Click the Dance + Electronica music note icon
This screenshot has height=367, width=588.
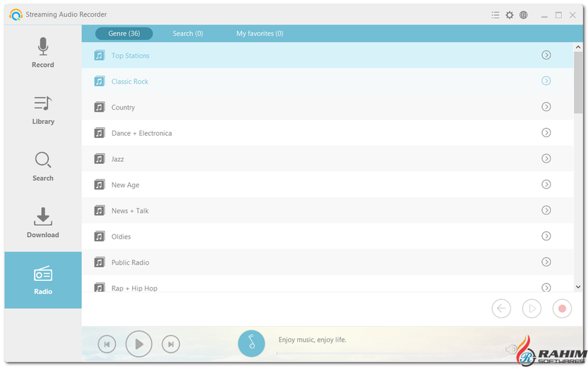(99, 133)
